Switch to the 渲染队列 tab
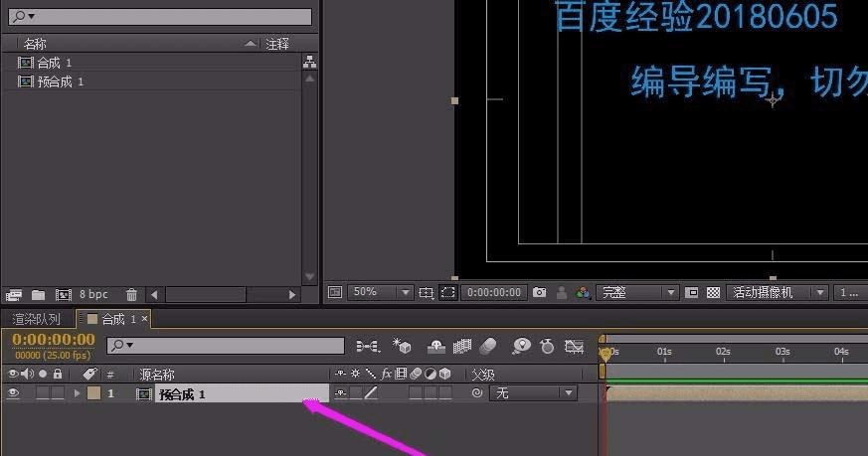868x456 pixels. click(36, 319)
